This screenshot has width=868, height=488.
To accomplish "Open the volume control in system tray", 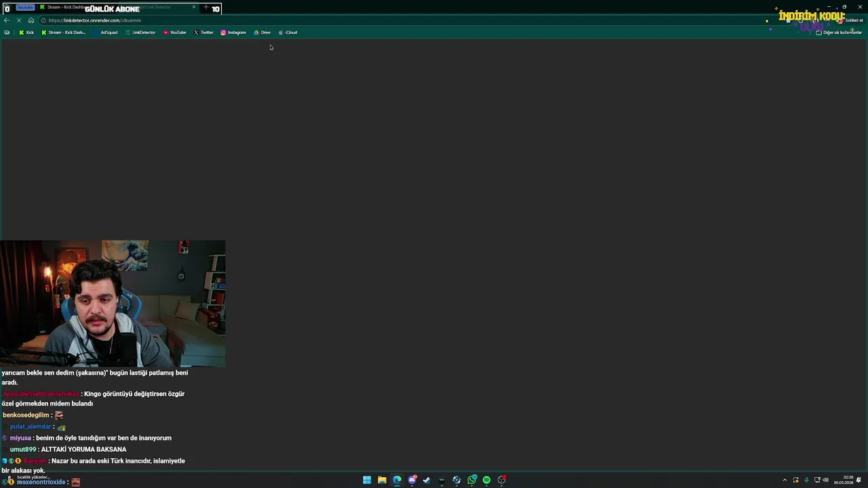I will pos(825,480).
